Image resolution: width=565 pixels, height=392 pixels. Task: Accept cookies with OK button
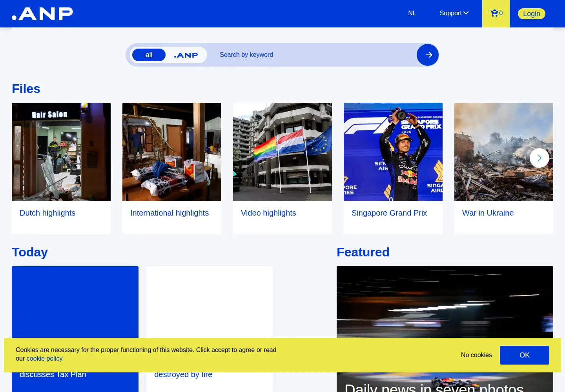pyautogui.click(x=525, y=355)
